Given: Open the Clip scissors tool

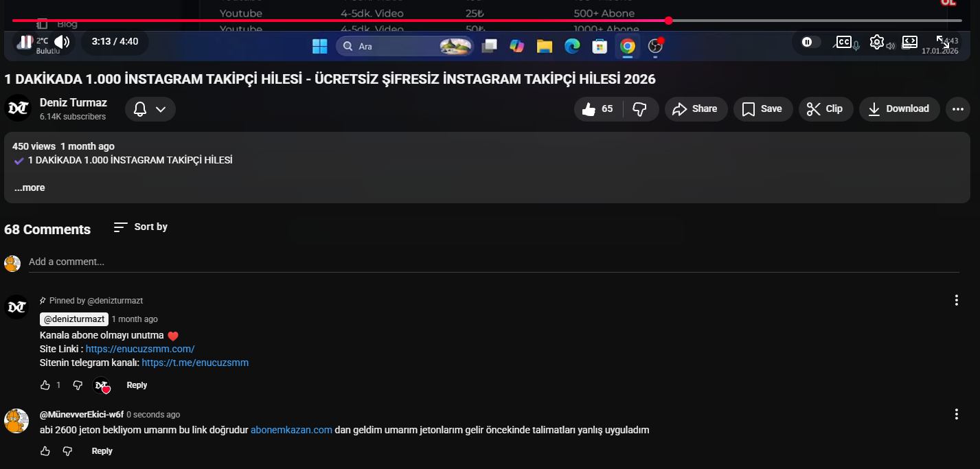Looking at the screenshot, I should tap(826, 108).
